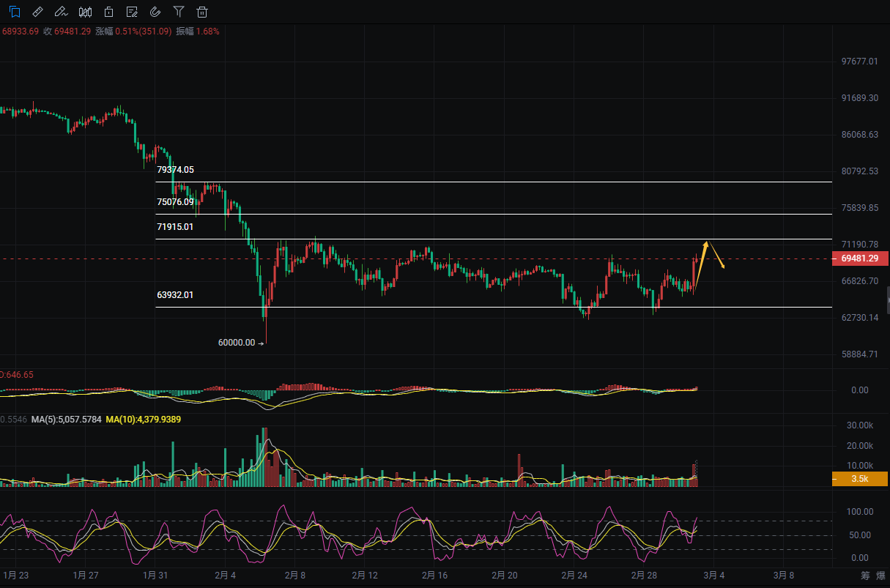Click the 60000.00 low price marker
Screen dimensions: 890x588
pos(237,343)
